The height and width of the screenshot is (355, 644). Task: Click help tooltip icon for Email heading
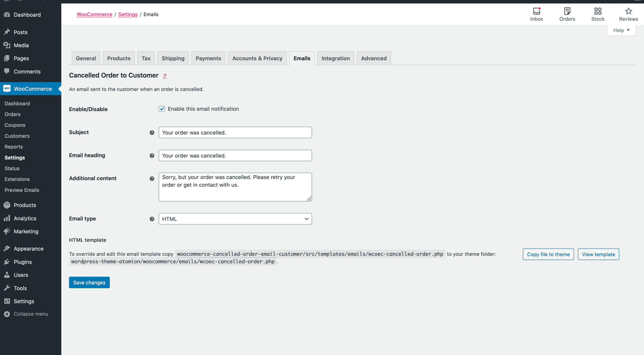[x=152, y=156]
